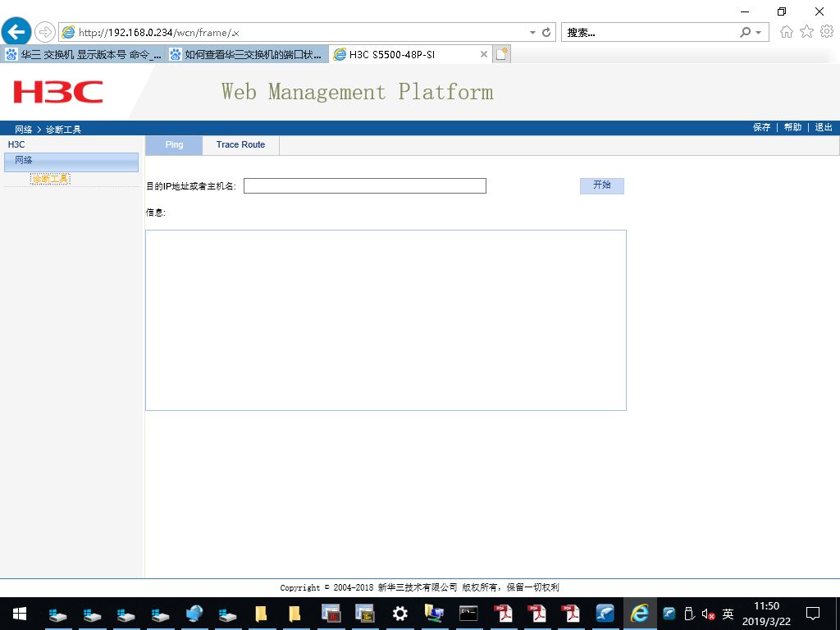This screenshot has height=630, width=840.
Task: Open the browser Home icon
Action: (x=786, y=32)
